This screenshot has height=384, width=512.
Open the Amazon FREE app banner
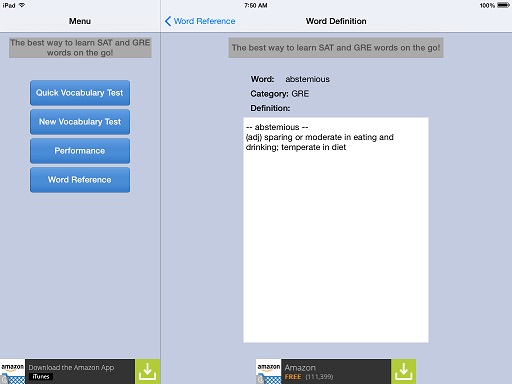tap(336, 371)
